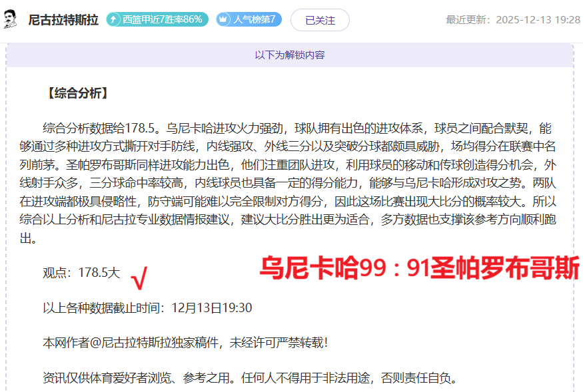Click the 以下为解锁内容 banner
This screenshot has height=392, width=583.
[x=290, y=55]
